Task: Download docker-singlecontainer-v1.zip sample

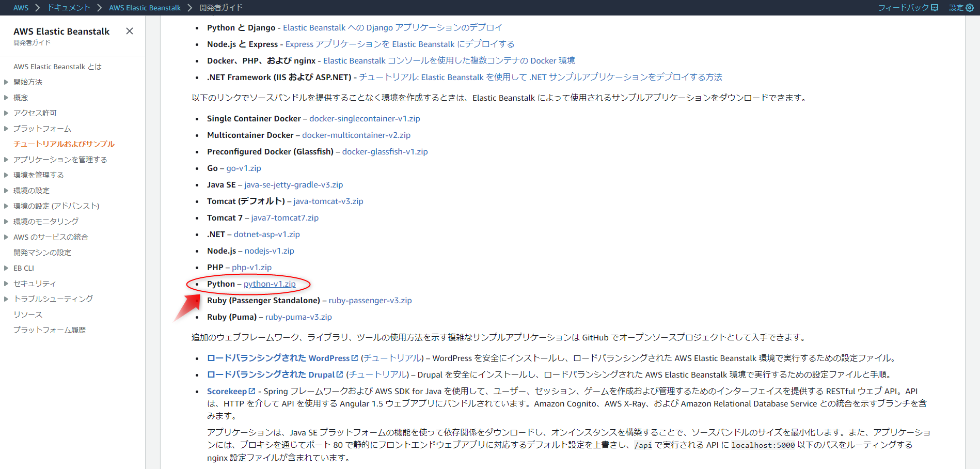Action: [x=365, y=119]
